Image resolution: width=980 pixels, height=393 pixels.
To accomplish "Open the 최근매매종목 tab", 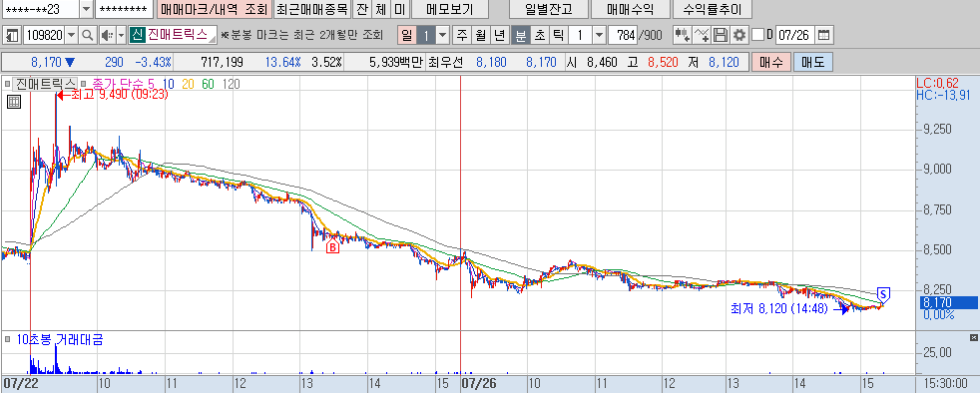I will click(x=312, y=9).
